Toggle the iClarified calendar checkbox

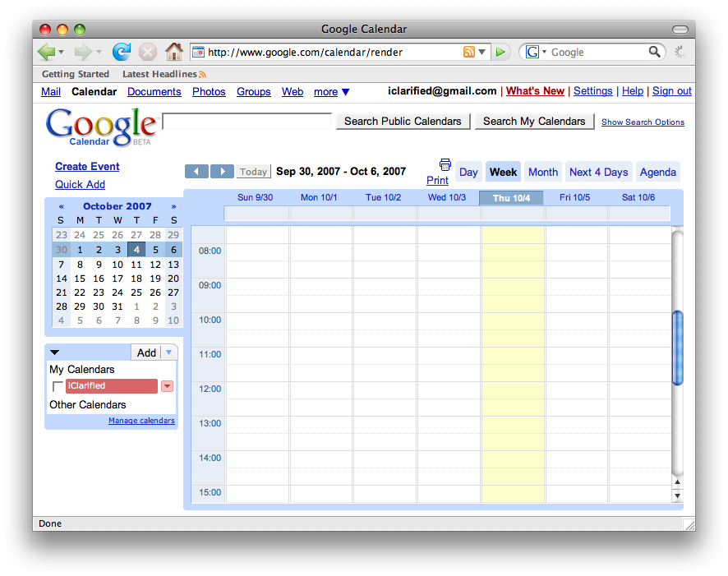pyautogui.click(x=58, y=386)
